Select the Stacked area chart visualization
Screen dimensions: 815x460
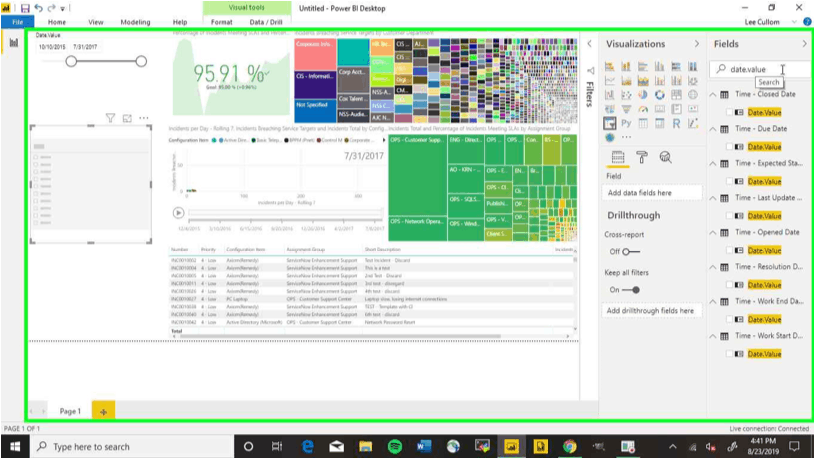coord(643,81)
